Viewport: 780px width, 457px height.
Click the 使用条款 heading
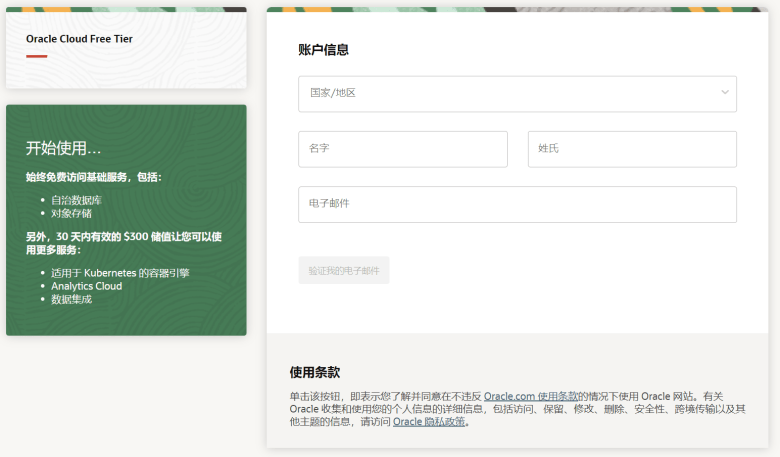click(315, 372)
